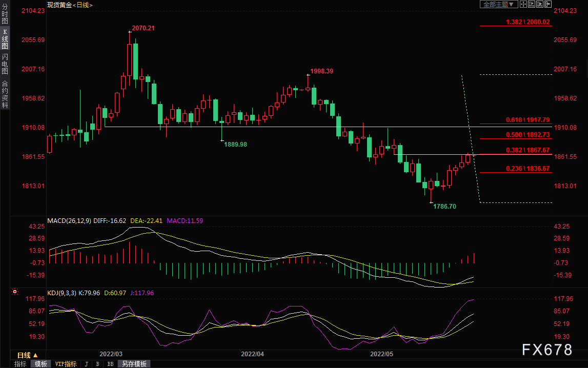Switch to 分时图 sidebar tab
This screenshot has width=588, height=368.
pyautogui.click(x=5, y=14)
